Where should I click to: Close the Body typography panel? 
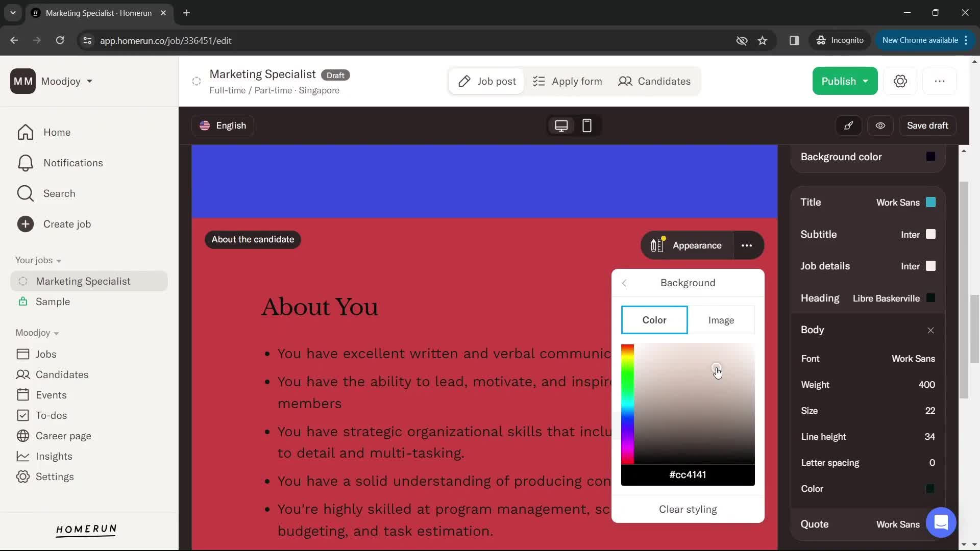pos(931,330)
